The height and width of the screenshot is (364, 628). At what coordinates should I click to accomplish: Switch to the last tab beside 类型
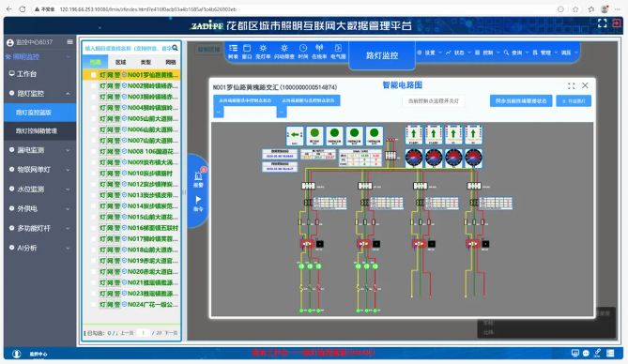pos(171,62)
